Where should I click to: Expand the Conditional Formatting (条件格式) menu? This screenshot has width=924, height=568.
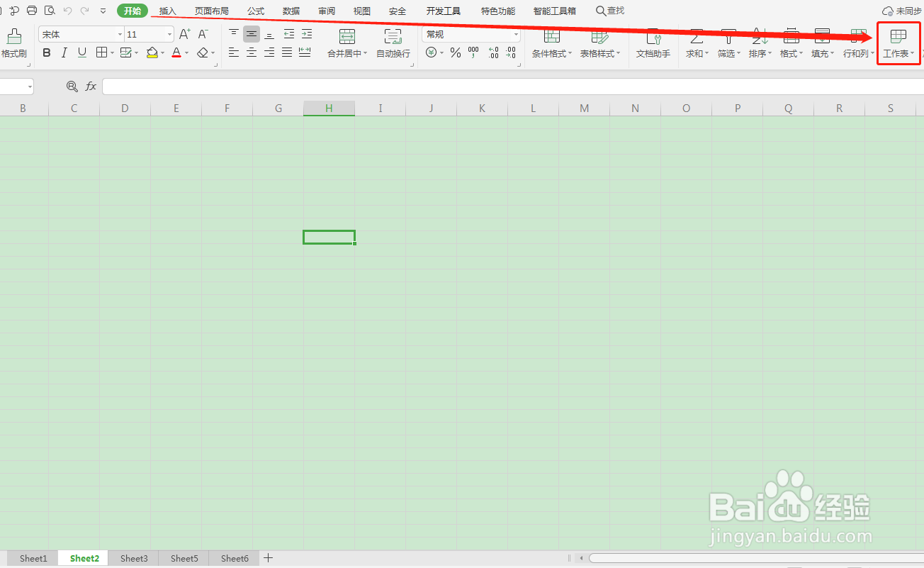(552, 44)
